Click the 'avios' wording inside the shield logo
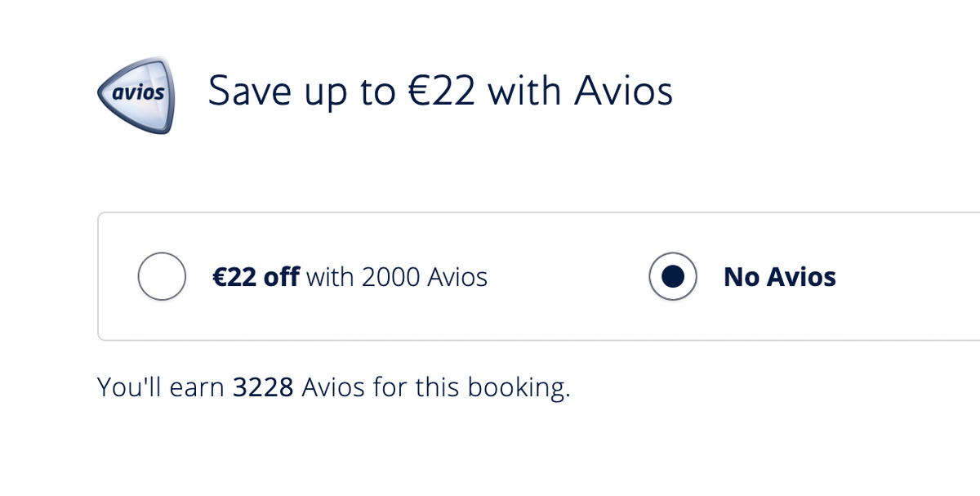980x496 pixels. (138, 93)
